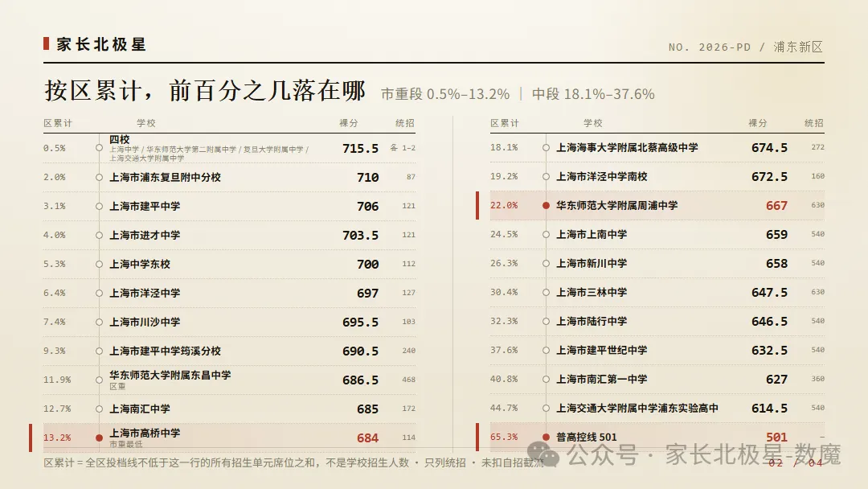The image size is (868, 489).
Task: Click the 0.5% cumulative value
Action: (55, 148)
